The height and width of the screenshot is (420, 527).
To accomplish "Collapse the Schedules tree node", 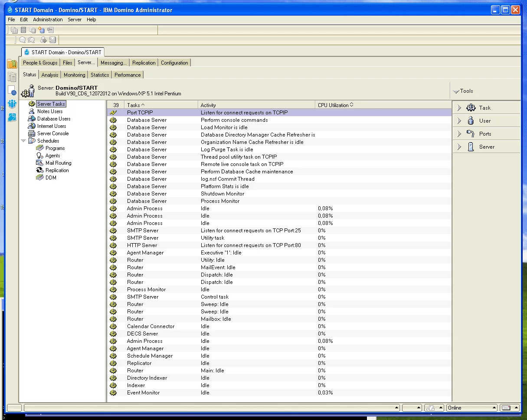I will (23, 141).
